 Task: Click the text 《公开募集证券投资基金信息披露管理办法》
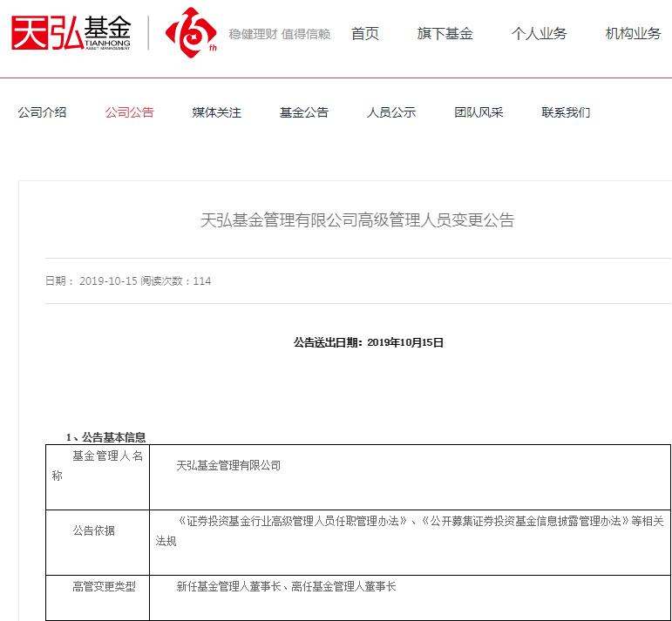(x=526, y=521)
